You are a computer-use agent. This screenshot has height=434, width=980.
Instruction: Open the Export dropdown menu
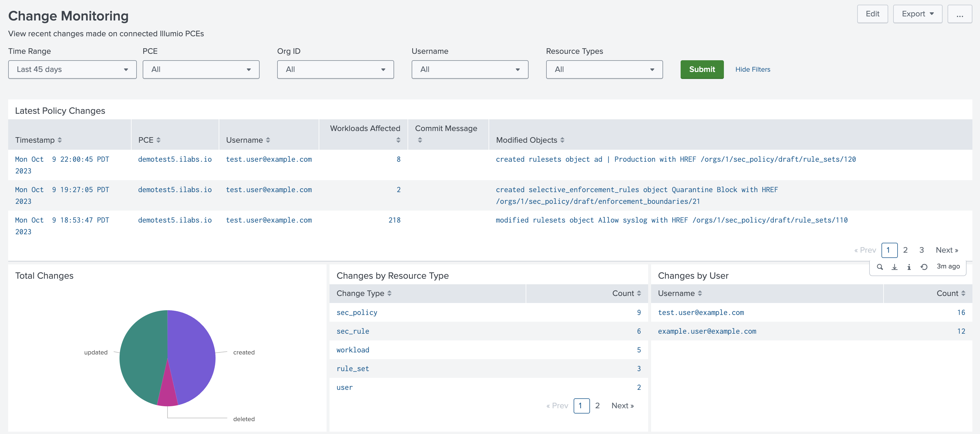coord(917,14)
